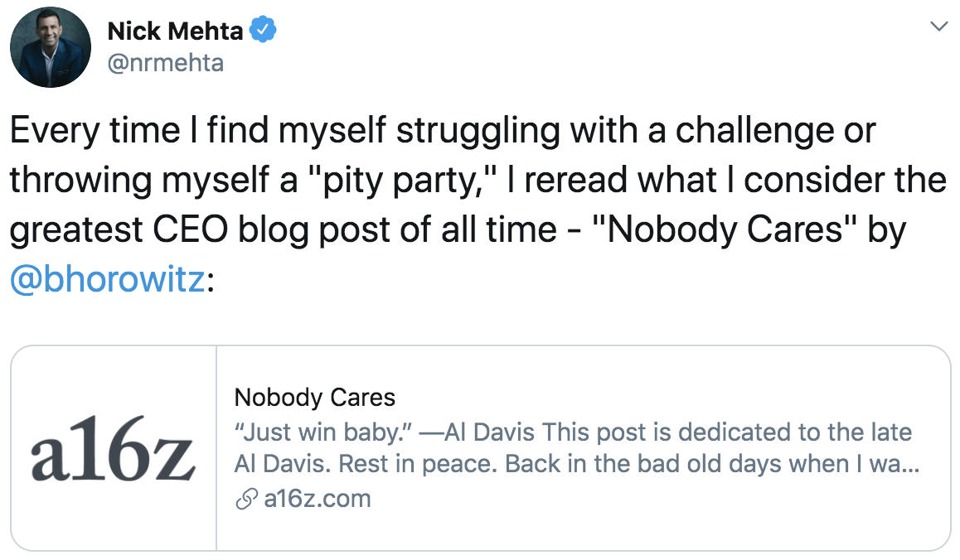Click the "Just win baby." description line
This screenshot has width=960, height=560.
click(x=574, y=432)
